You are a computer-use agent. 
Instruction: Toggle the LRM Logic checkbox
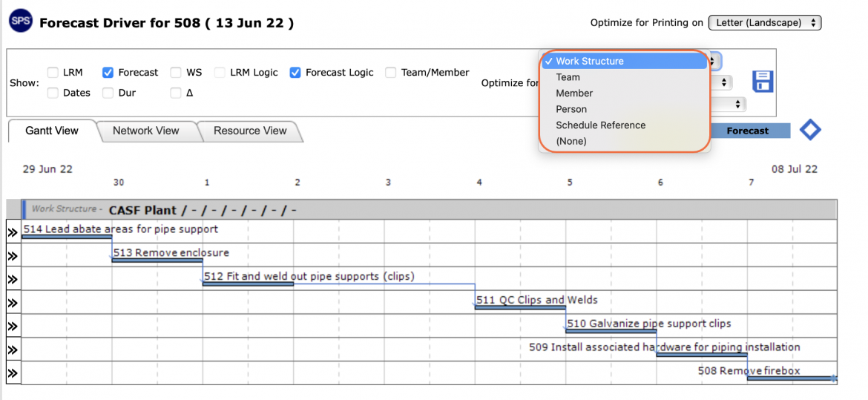tap(220, 73)
